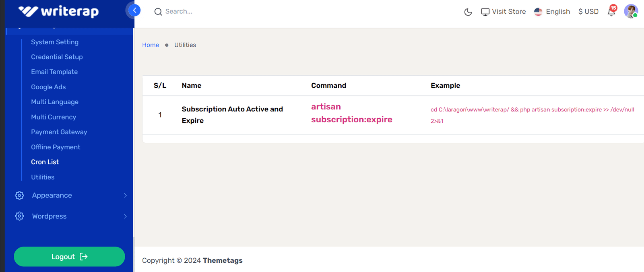Open notifications bell icon
This screenshot has height=272, width=644.
(x=611, y=12)
